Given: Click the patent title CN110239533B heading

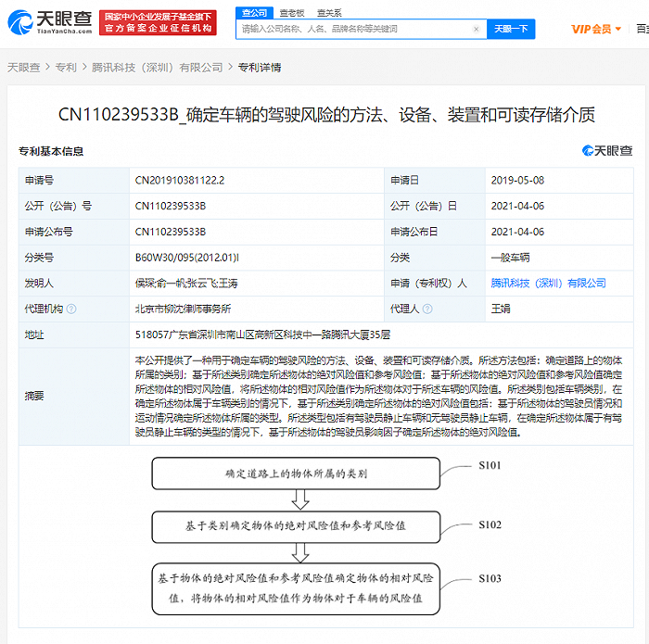Looking at the screenshot, I should [x=326, y=115].
